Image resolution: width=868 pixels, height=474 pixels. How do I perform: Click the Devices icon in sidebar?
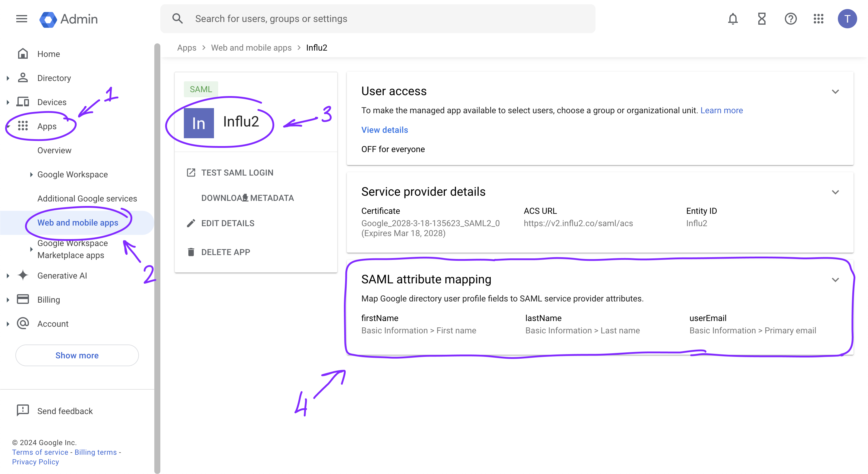[23, 102]
